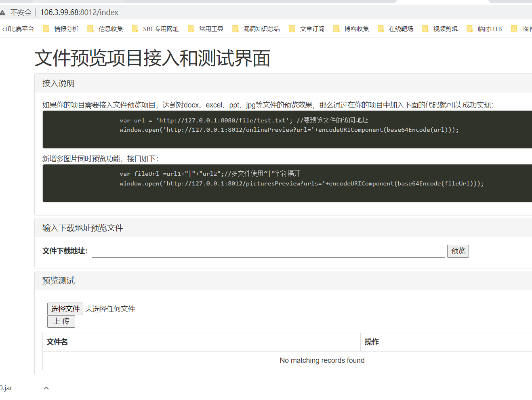Click the 接入说明 panel heading
This screenshot has width=532, height=400.
(59, 83)
